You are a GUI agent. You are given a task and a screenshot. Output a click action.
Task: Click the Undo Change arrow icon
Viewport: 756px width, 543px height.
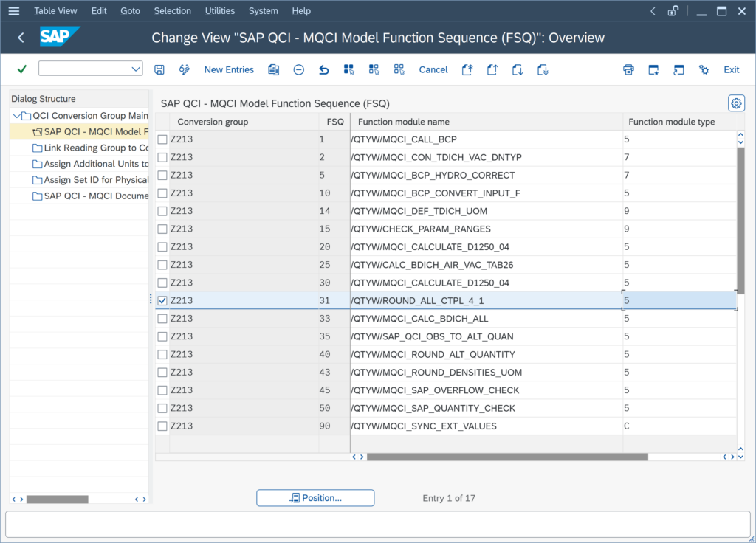point(324,69)
